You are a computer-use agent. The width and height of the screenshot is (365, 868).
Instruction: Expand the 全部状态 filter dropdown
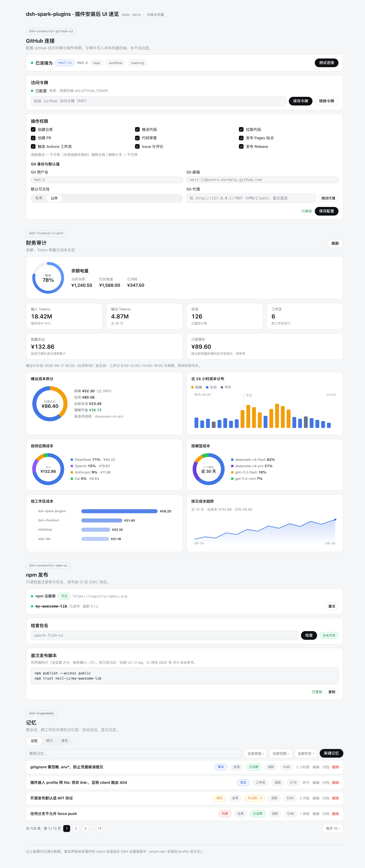pos(306,753)
